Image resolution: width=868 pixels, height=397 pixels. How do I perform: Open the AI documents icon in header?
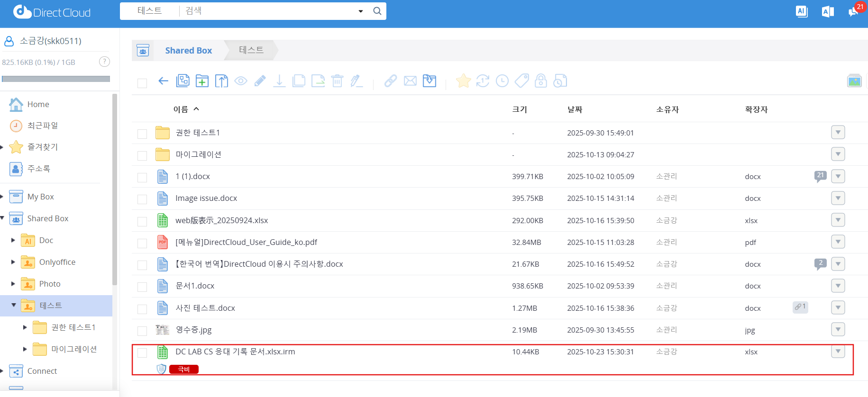click(x=802, y=11)
